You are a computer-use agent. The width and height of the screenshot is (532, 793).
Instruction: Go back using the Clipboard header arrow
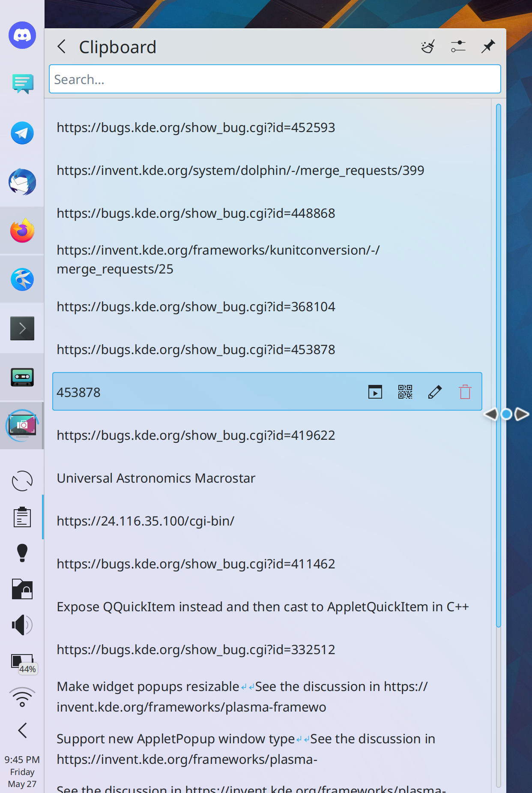tap(62, 46)
